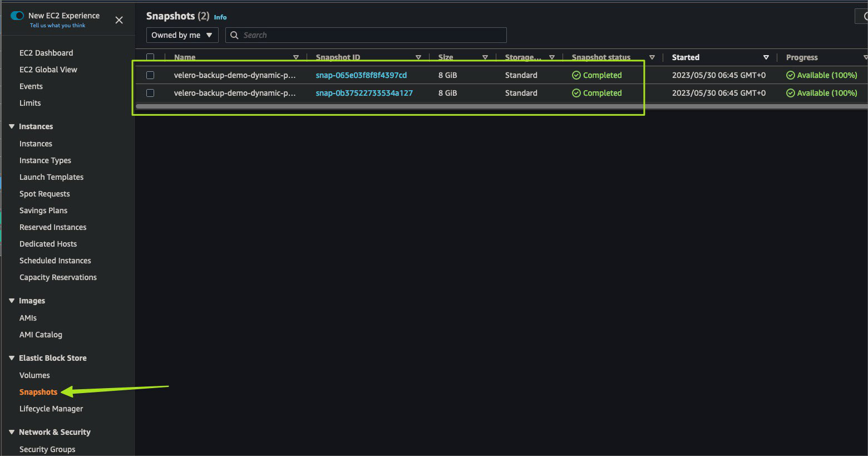Click the Progress column header
The image size is (868, 456).
pyautogui.click(x=802, y=57)
